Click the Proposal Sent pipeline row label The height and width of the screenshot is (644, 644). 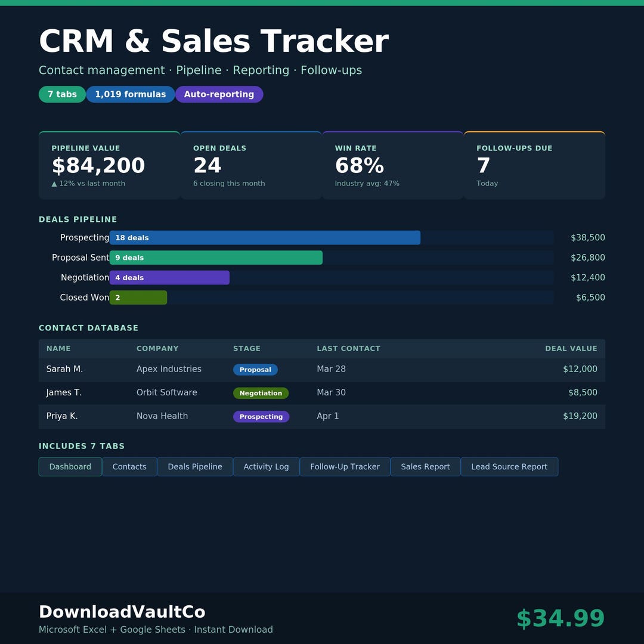pos(80,258)
